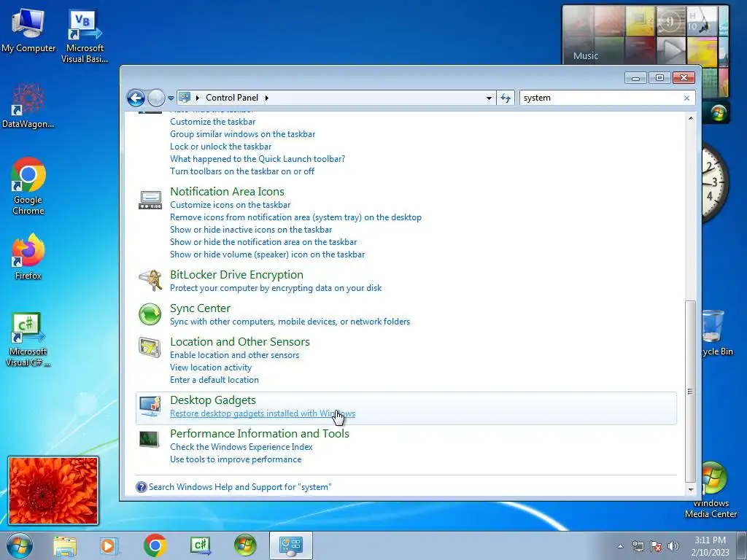Open 'Lock or unlock the taskbar'
The height and width of the screenshot is (560, 747).
tap(220, 146)
